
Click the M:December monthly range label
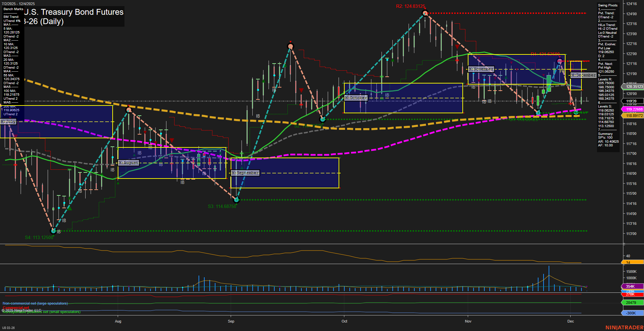click(x=583, y=75)
